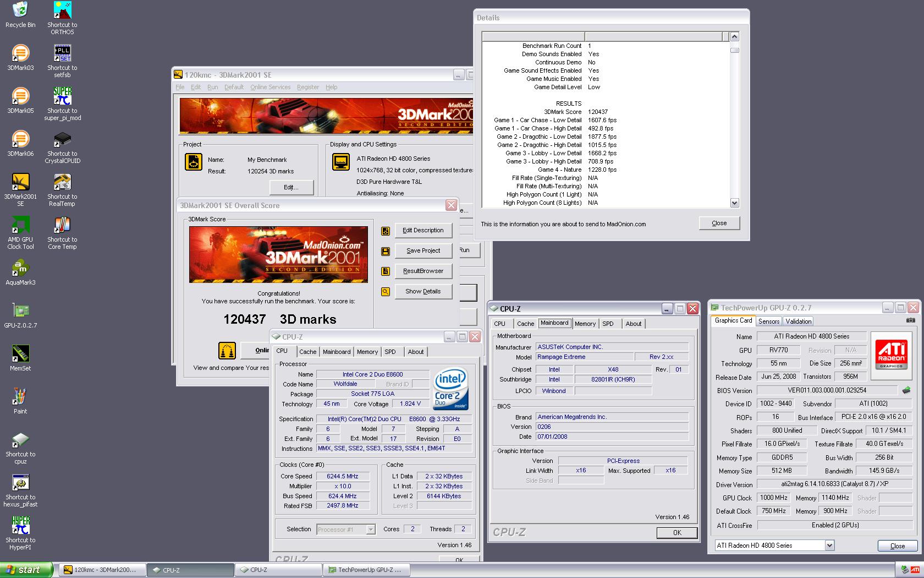This screenshot has height=578, width=924.
Task: Click OK in the Mainboard CPU-Z window
Action: point(677,533)
